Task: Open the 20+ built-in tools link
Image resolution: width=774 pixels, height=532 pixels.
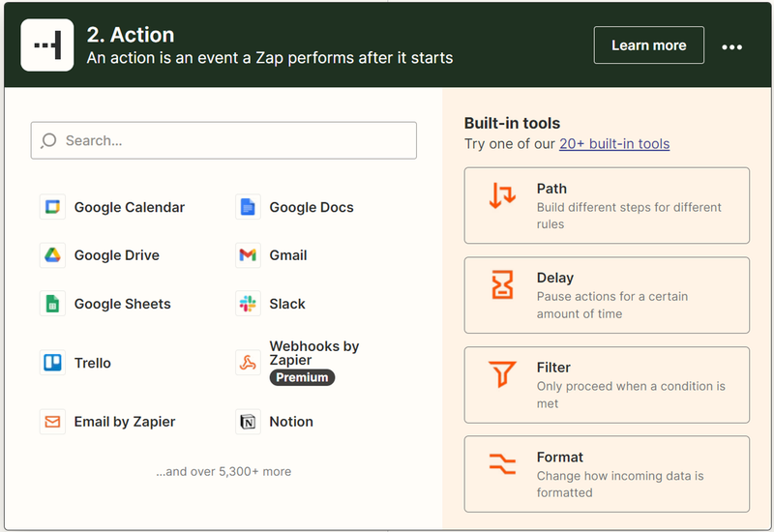Action: (x=613, y=144)
